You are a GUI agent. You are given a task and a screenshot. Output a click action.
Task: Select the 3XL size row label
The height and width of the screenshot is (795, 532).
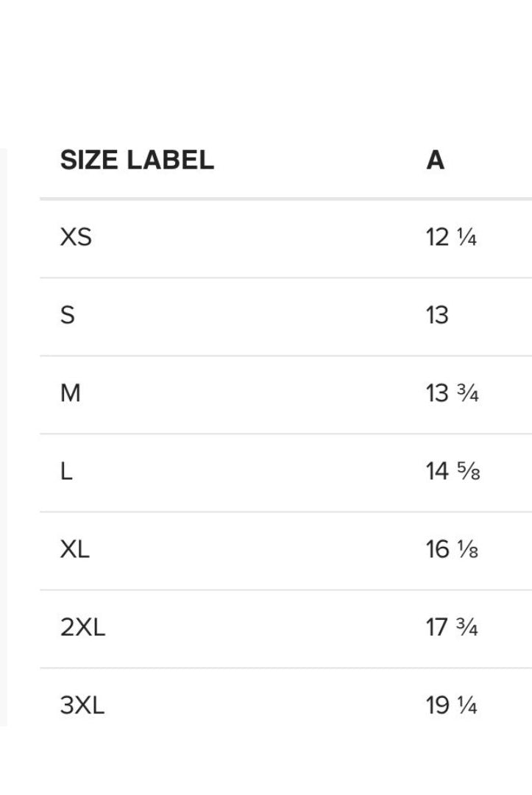coord(82,705)
